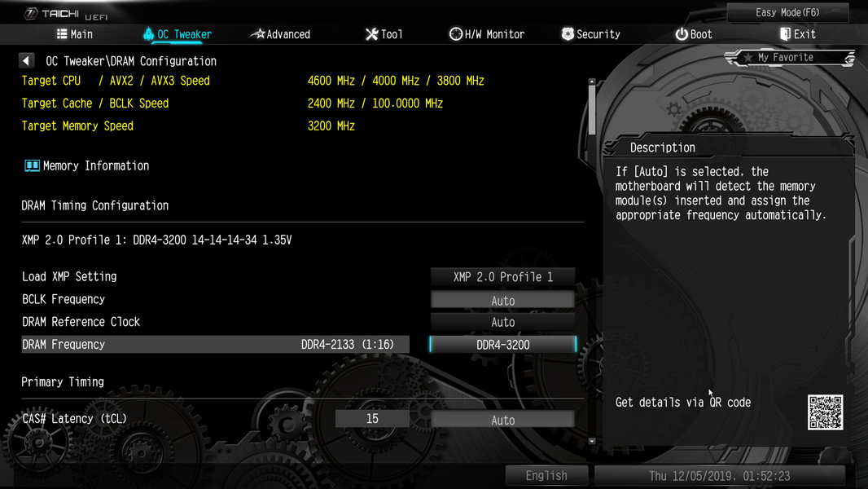
Task: Click the Exit door icon
Action: coord(785,34)
